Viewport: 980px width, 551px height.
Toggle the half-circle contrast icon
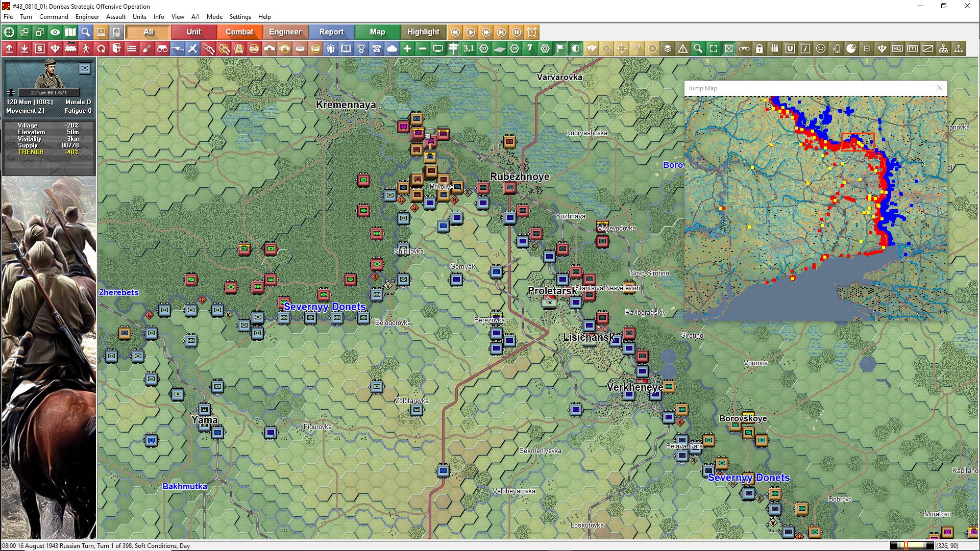click(x=576, y=48)
